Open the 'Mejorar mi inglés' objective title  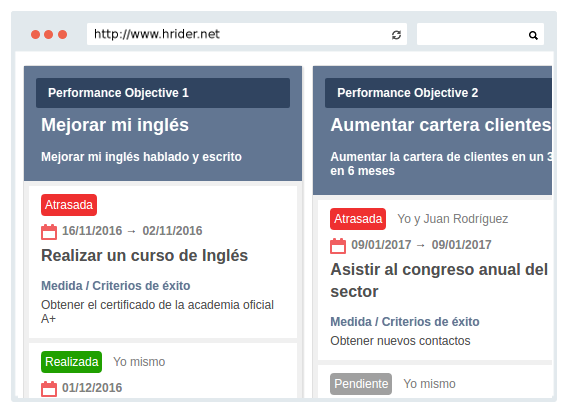pyautogui.click(x=115, y=125)
